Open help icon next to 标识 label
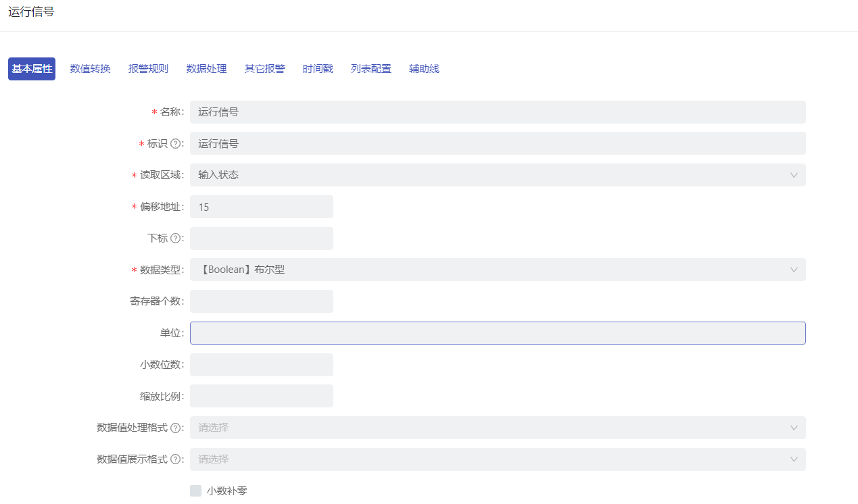858x504 pixels. tap(175, 144)
